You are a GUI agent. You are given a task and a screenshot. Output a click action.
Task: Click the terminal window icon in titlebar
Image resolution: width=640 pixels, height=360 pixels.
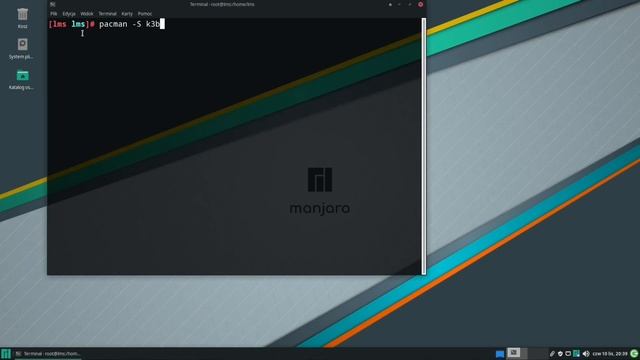[x=53, y=4]
